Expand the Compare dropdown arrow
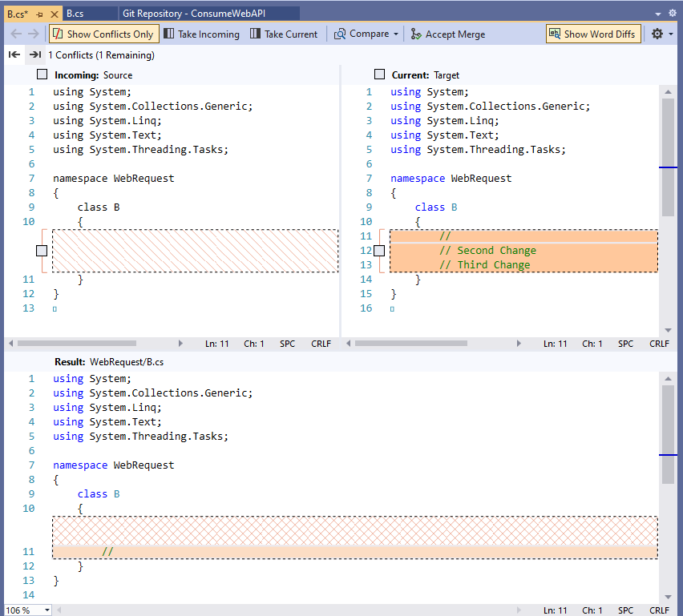683x616 pixels. click(396, 34)
